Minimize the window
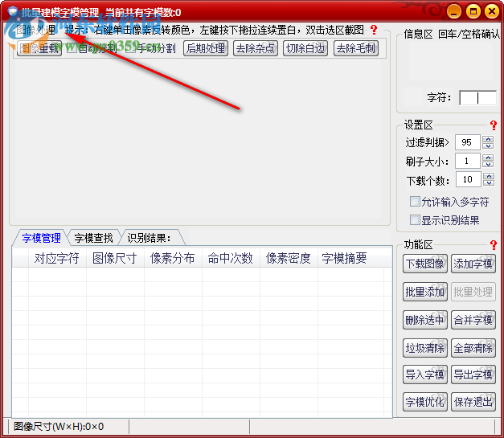Viewport: 504px width, 438px height. pos(454,11)
